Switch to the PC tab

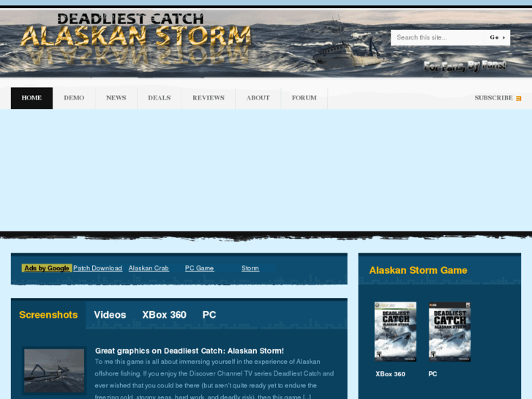point(209,315)
